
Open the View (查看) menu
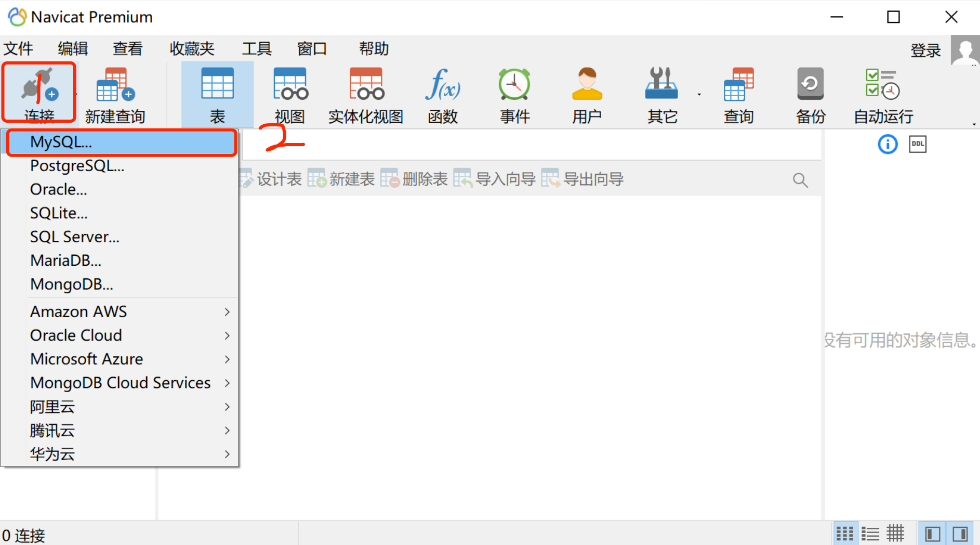pyautogui.click(x=128, y=49)
